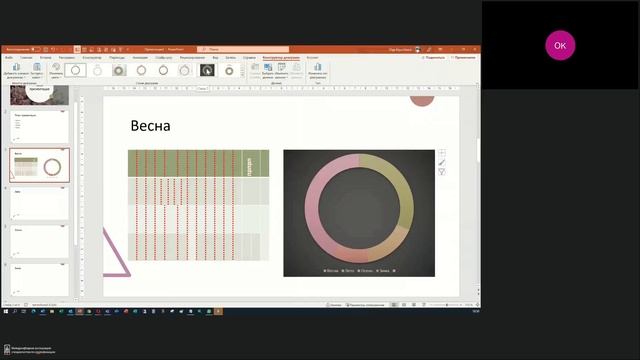
Task: Apply the fifth chart style in gallery
Action: click(163, 71)
